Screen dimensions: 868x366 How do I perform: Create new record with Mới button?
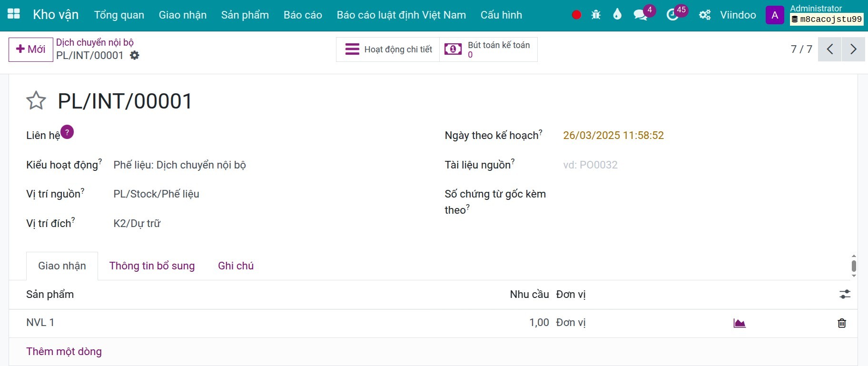pyautogui.click(x=31, y=49)
